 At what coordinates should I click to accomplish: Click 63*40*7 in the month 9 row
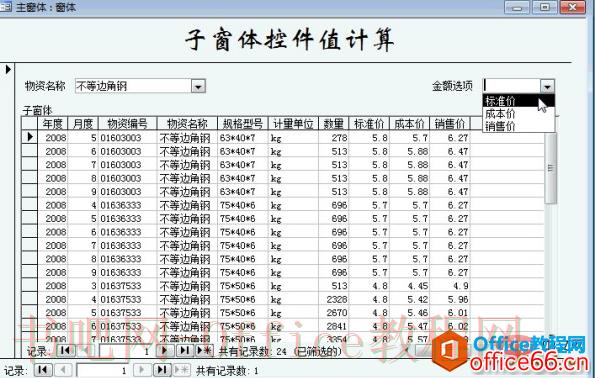[x=242, y=192]
